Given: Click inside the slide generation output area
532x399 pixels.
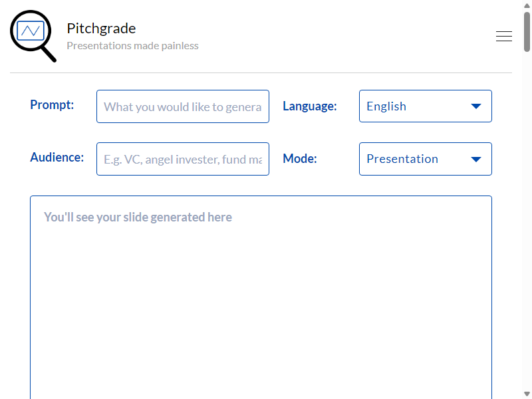Looking at the screenshot, I should point(261,297).
